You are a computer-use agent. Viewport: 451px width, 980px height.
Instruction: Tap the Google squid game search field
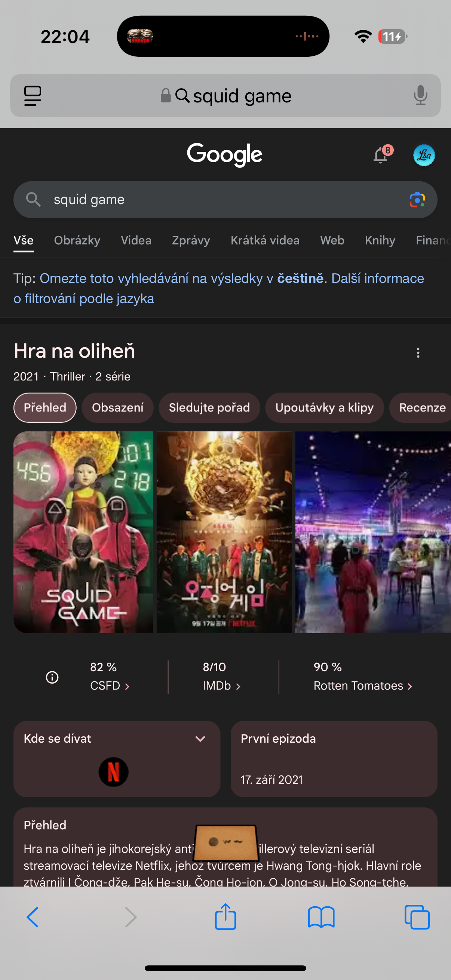(x=225, y=200)
